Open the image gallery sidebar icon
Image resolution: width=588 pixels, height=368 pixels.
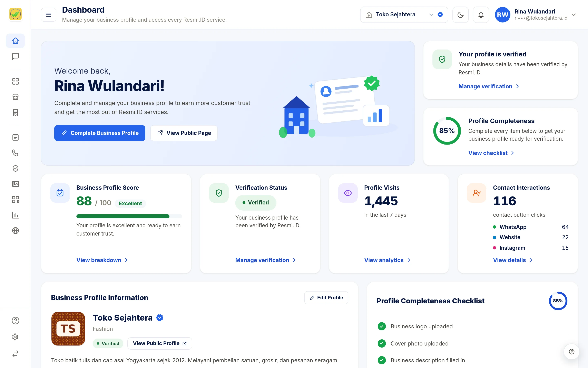[x=15, y=184]
